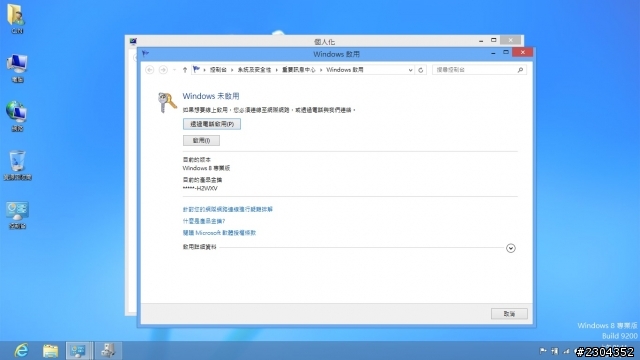Click the input method tray icon

tap(555, 351)
